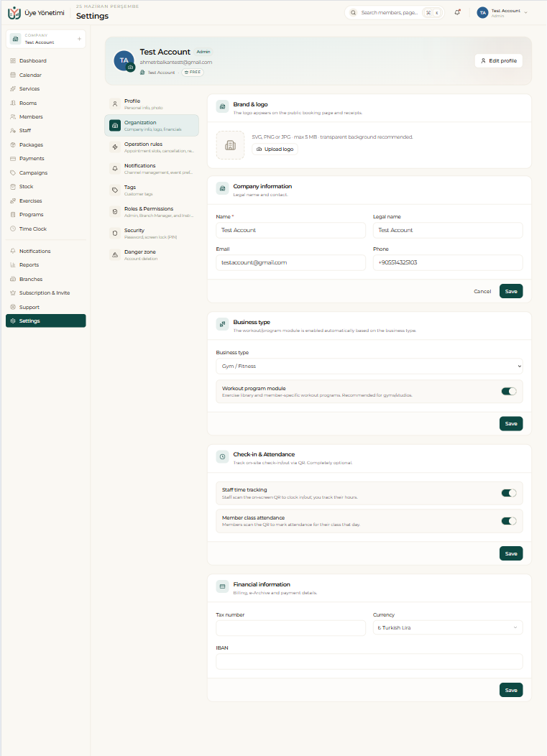Open the Security settings tab
This screenshot has height=756, width=547.
coord(152,234)
